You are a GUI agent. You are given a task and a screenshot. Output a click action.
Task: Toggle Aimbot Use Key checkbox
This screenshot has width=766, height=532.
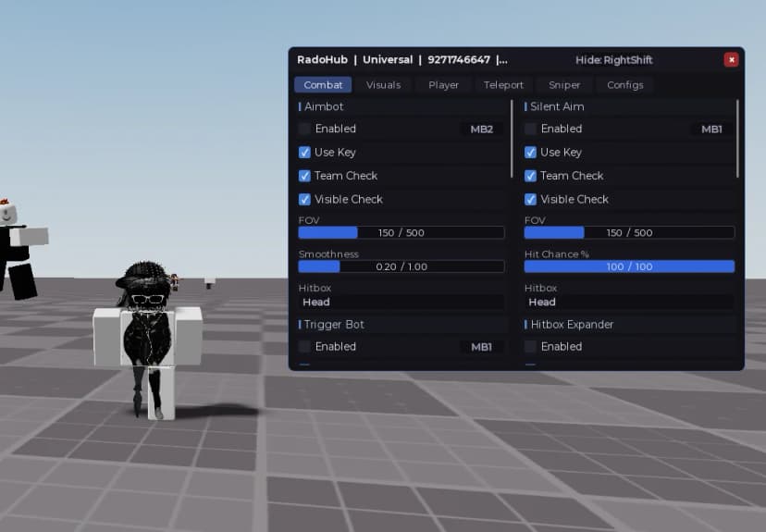click(x=304, y=153)
